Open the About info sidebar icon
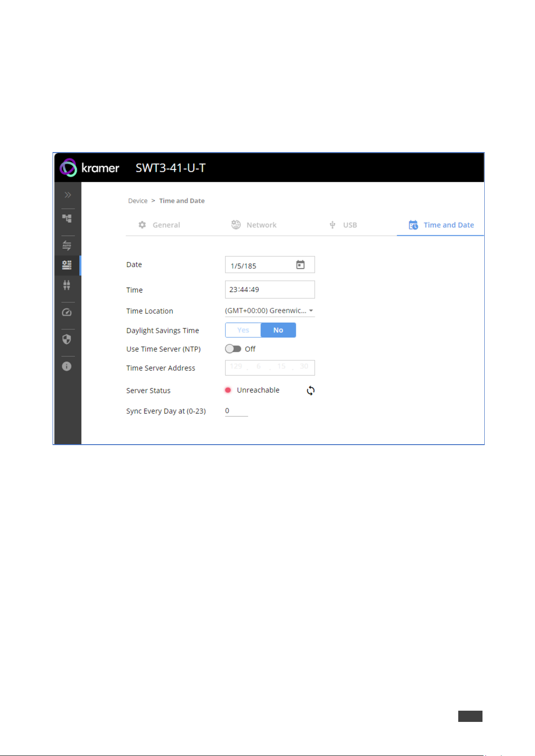The image size is (535, 756). tap(67, 367)
